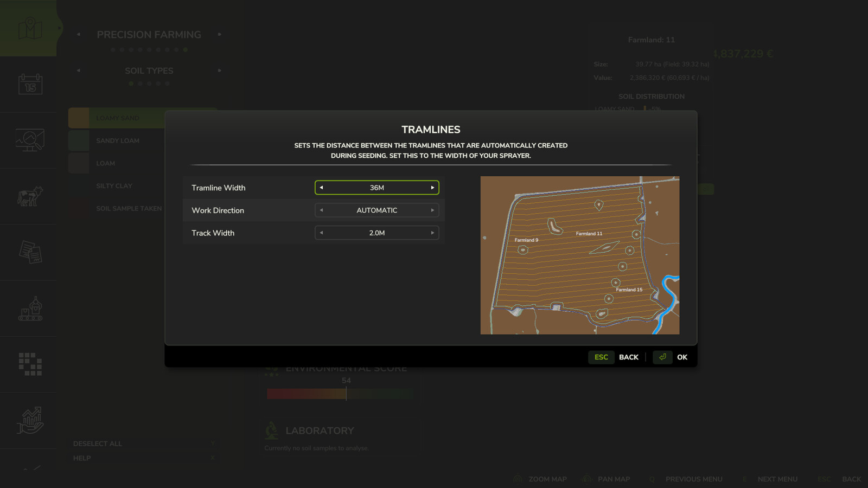The width and height of the screenshot is (868, 488).
Task: Select the Track Width 2.0M field
Action: [377, 233]
